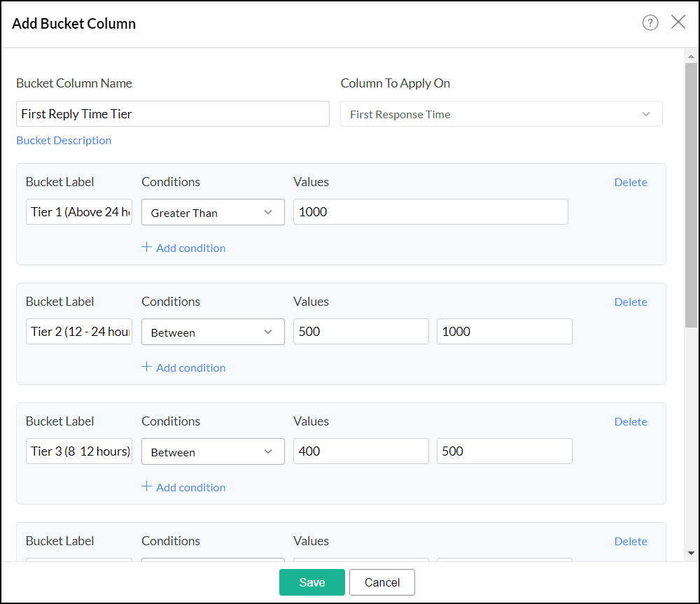Open Tier 3 Between condition dropdown
Image resolution: width=700 pixels, height=604 pixels.
[x=213, y=452]
